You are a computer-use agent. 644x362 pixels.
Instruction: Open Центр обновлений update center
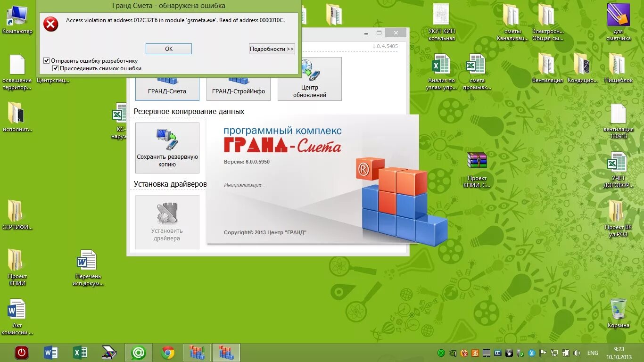309,79
